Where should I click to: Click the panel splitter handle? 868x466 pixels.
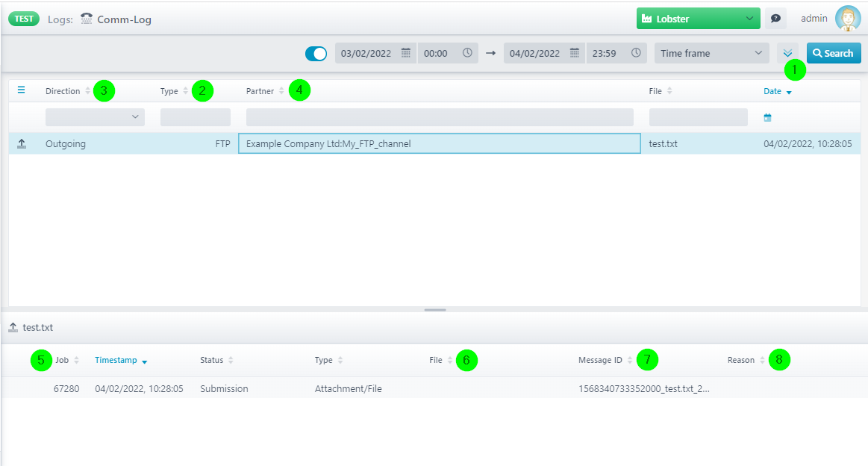coord(435,310)
